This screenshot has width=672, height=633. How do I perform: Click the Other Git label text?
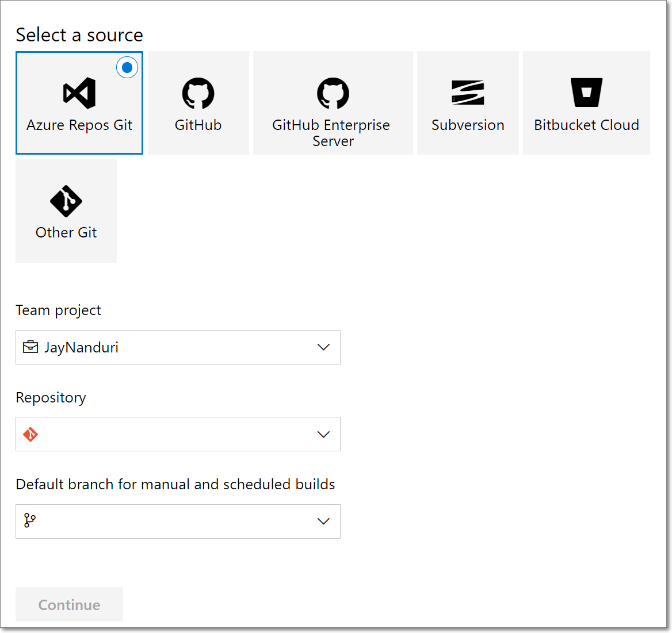point(66,232)
